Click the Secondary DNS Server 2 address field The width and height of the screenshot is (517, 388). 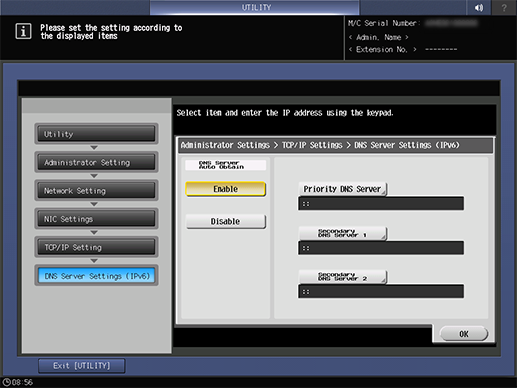tap(381, 291)
